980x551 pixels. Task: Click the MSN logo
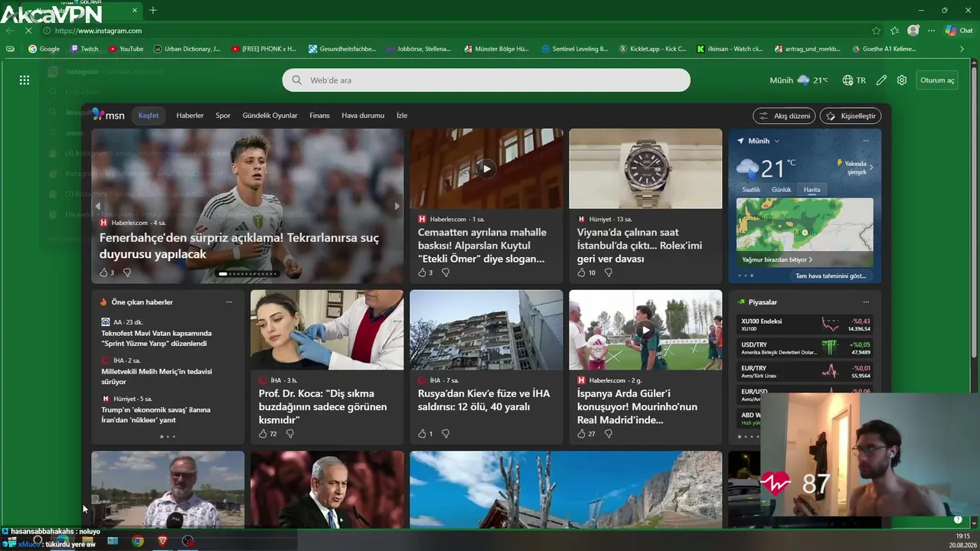pyautogui.click(x=108, y=115)
